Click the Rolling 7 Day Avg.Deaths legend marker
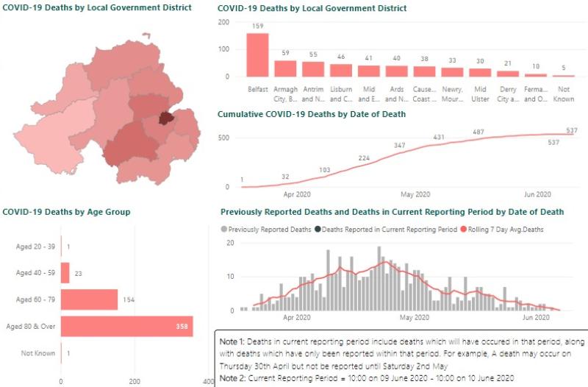 pyautogui.click(x=464, y=229)
